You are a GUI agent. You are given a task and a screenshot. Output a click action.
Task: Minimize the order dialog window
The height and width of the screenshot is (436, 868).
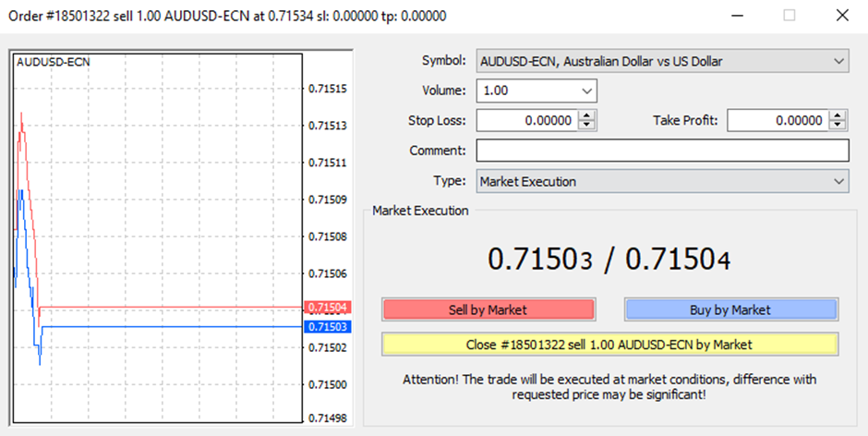point(737,15)
